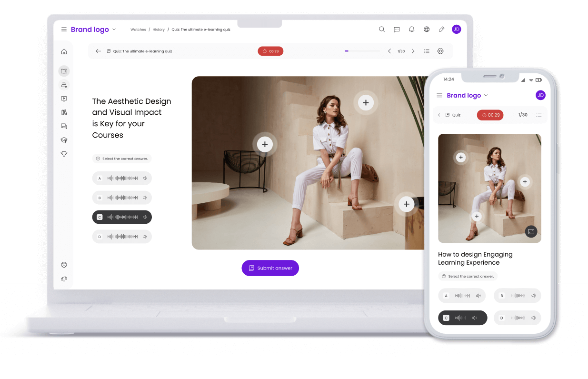This screenshot has width=588, height=379.
Task: Select answer option C
Action: click(x=122, y=217)
